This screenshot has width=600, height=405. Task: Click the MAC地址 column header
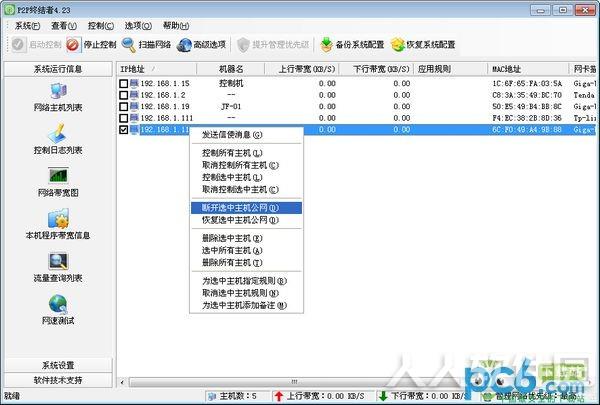click(x=528, y=69)
